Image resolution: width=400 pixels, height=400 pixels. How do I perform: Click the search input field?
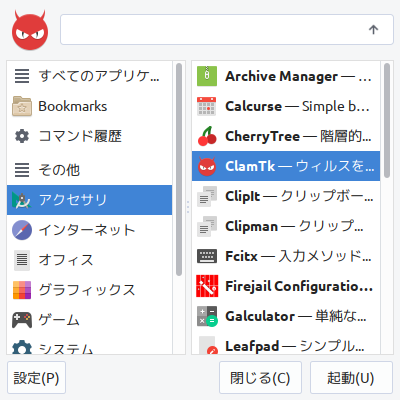(227, 29)
